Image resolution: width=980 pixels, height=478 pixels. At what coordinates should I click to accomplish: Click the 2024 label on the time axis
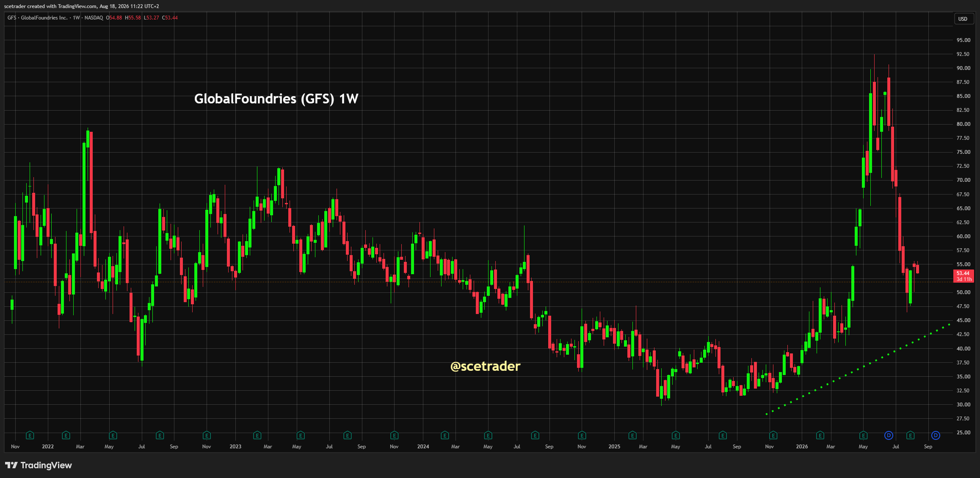423,447
